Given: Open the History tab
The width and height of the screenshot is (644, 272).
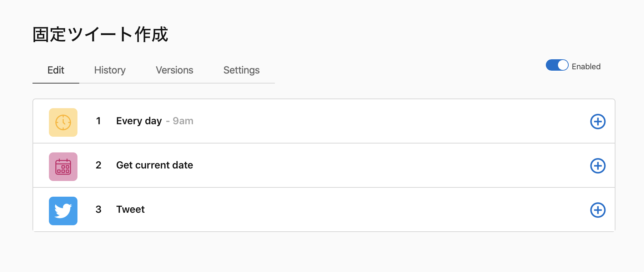Looking at the screenshot, I should coord(110,70).
